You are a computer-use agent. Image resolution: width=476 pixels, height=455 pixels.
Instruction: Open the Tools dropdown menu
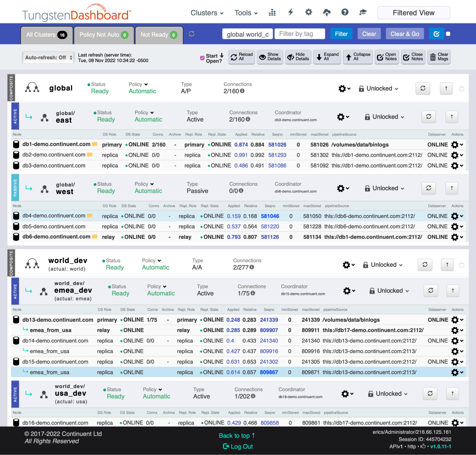pyautogui.click(x=246, y=13)
